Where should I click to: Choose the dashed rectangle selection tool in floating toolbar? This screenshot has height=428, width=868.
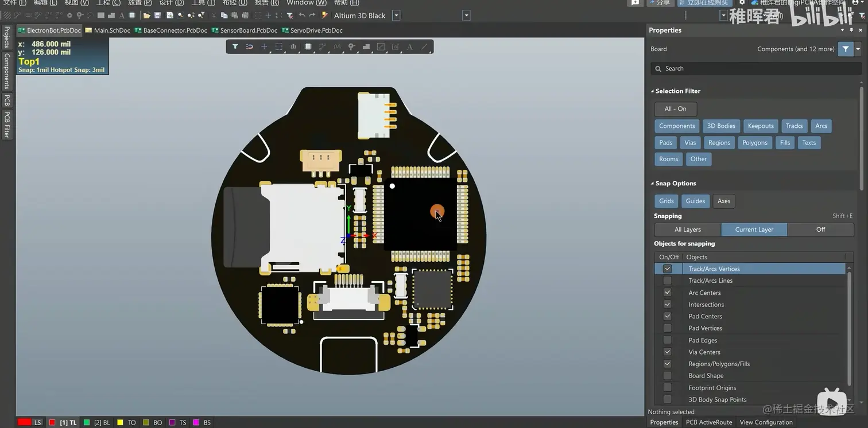click(278, 46)
